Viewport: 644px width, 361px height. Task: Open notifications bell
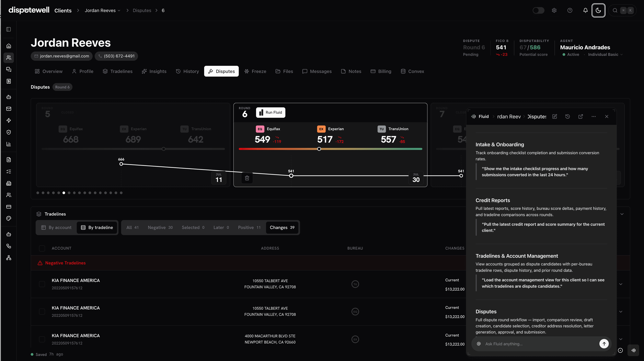coord(585,11)
